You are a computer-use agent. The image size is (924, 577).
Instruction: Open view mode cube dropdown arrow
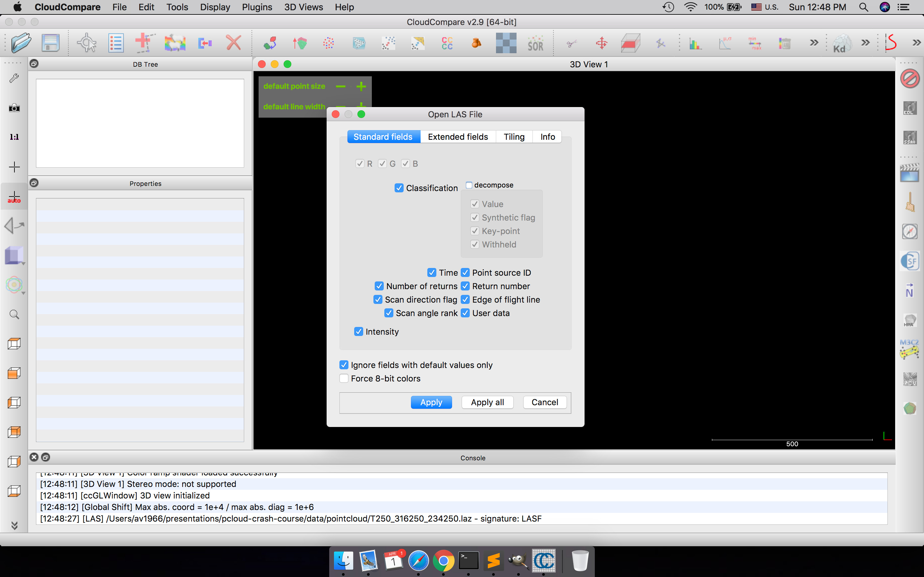click(x=24, y=264)
